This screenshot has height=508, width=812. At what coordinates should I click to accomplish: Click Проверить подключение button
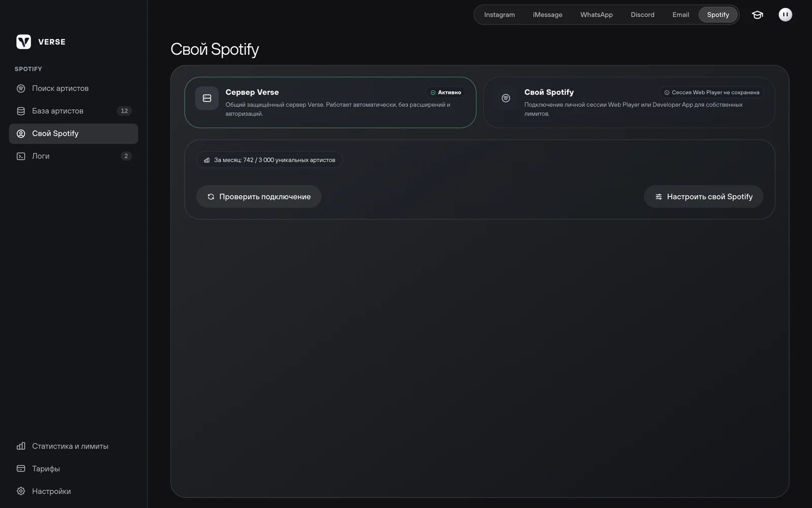[x=259, y=197]
